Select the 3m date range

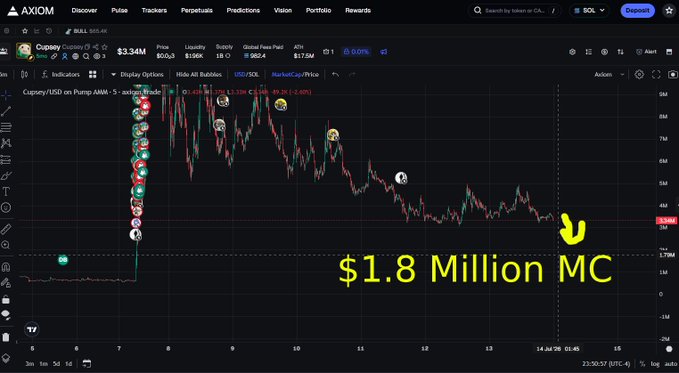29,364
